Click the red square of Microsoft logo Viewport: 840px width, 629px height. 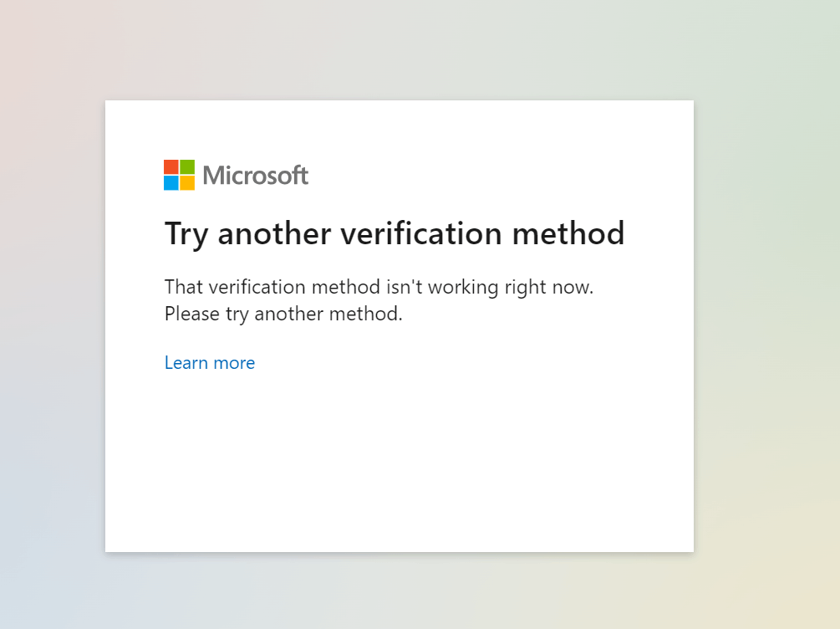click(x=171, y=166)
